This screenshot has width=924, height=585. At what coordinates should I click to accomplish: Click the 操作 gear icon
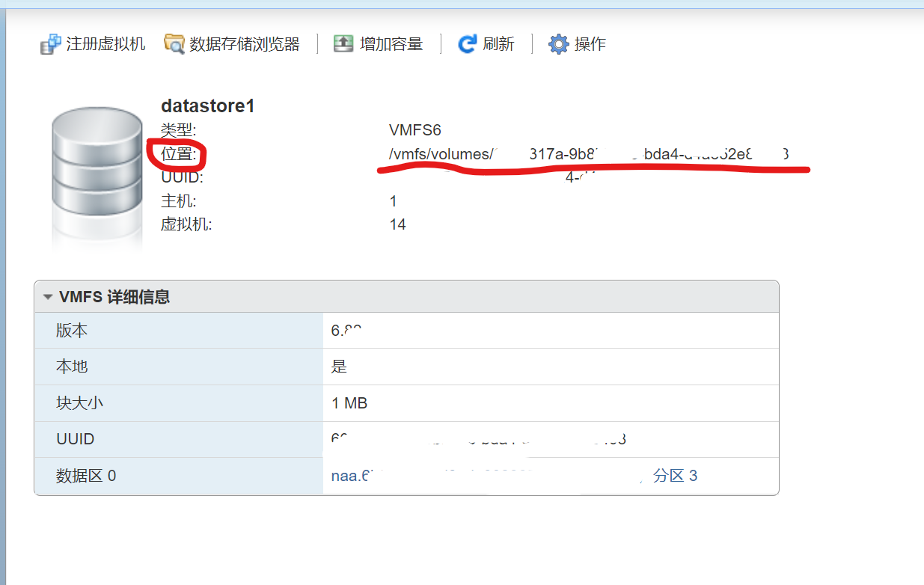[558, 44]
